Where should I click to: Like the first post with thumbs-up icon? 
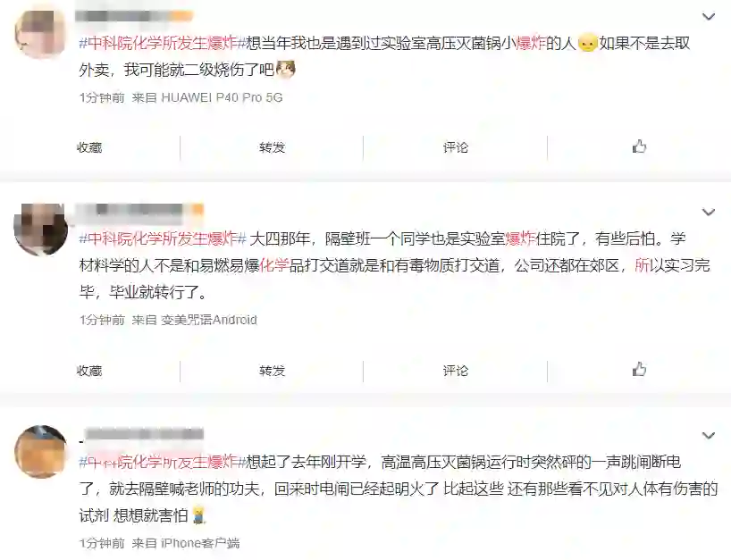pos(639,147)
